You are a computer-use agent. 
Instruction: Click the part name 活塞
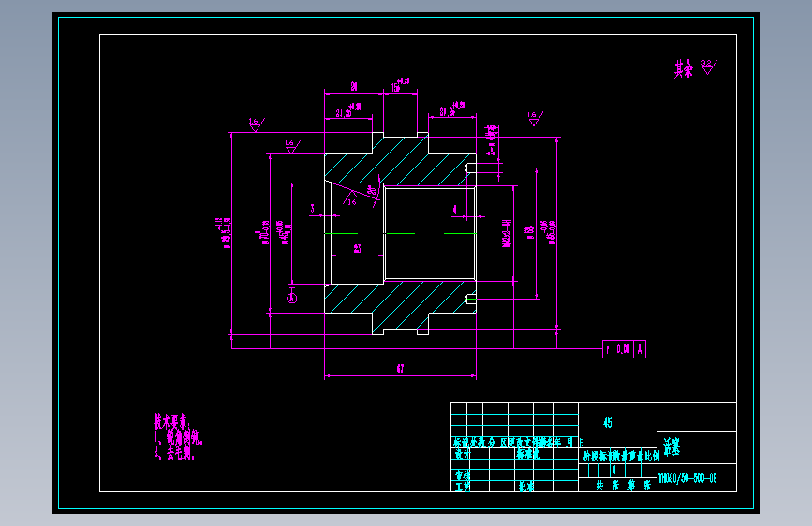tap(672, 446)
